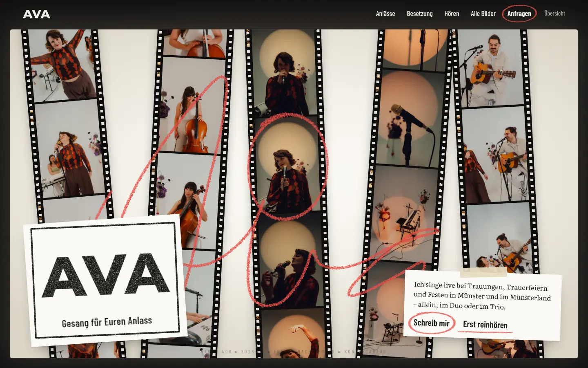Screen dimensions: 588x368
Task: Open the Übersicht link
Action: (x=555, y=13)
